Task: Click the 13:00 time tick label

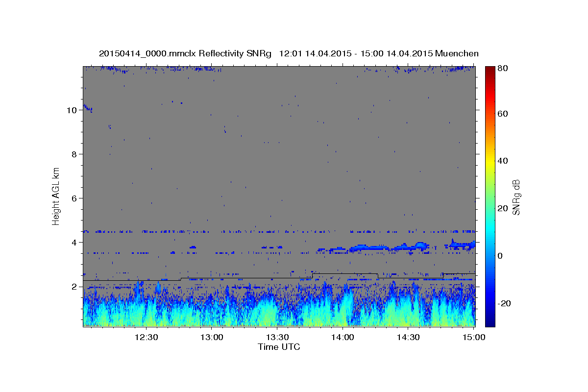Action: [212, 337]
